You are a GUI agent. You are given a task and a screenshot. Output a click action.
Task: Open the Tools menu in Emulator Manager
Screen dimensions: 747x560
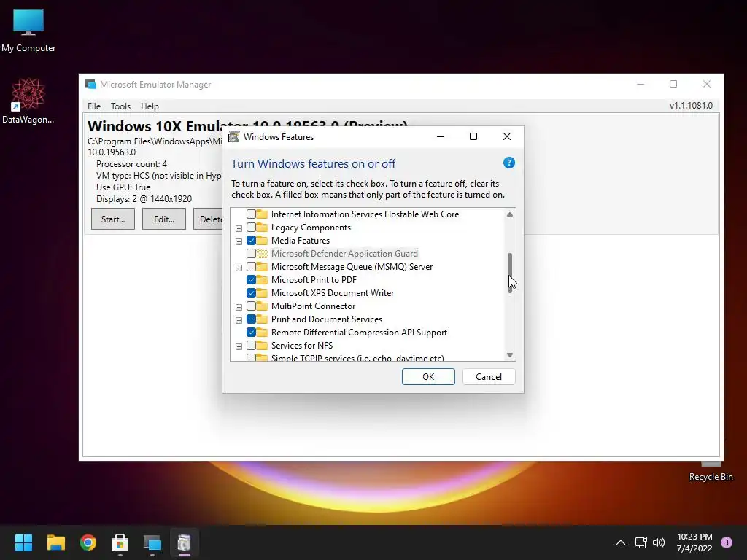coord(120,106)
